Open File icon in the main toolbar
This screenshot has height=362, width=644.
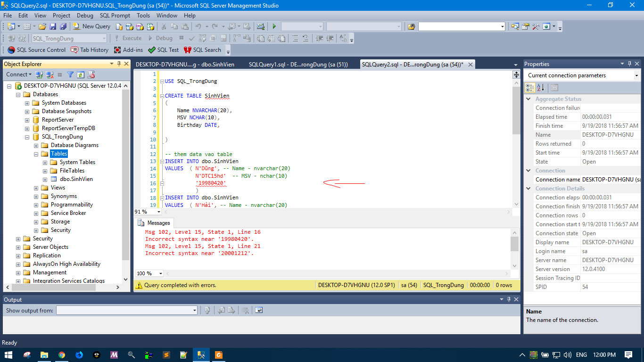[x=42, y=26]
